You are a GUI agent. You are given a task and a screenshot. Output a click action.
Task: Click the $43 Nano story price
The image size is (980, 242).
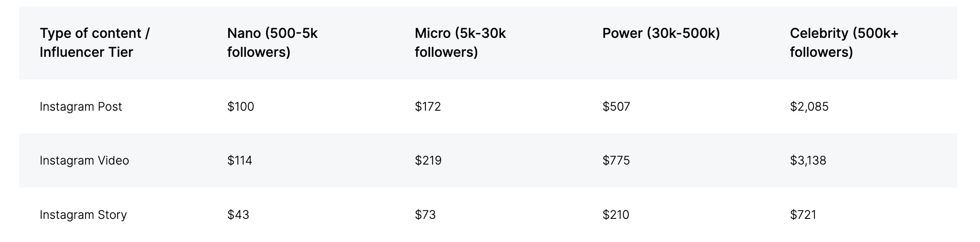tap(238, 215)
